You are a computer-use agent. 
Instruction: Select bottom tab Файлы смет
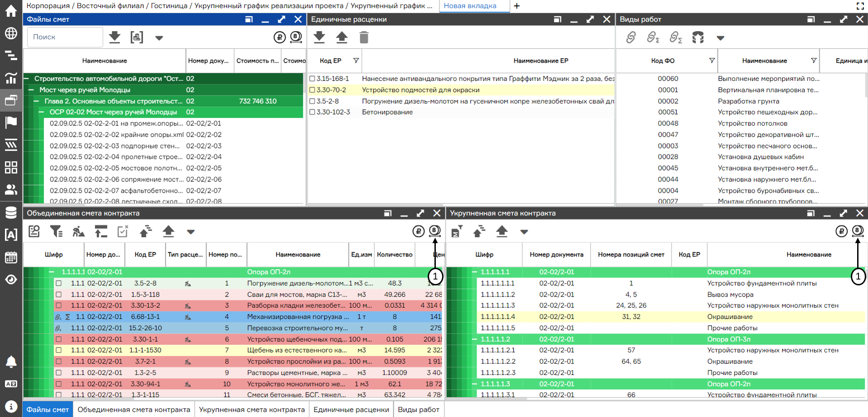pos(48,409)
